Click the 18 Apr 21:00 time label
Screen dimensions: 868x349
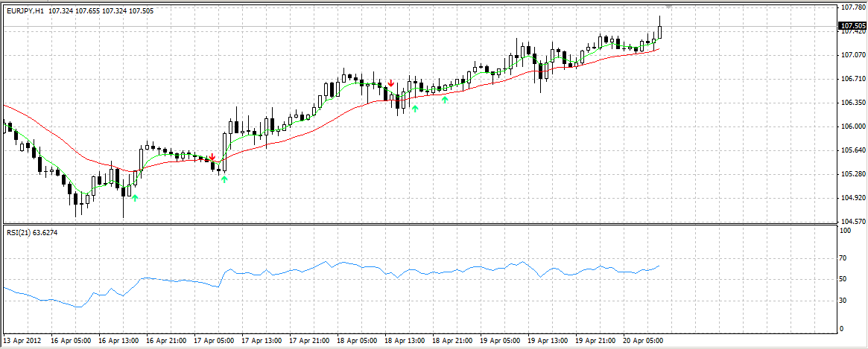(x=452, y=340)
